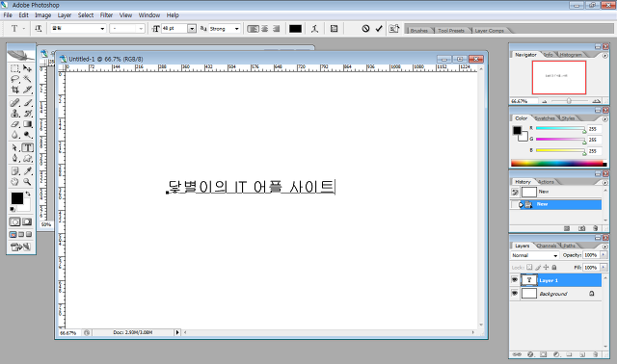Center align the text
617x364 pixels.
pos(265,29)
